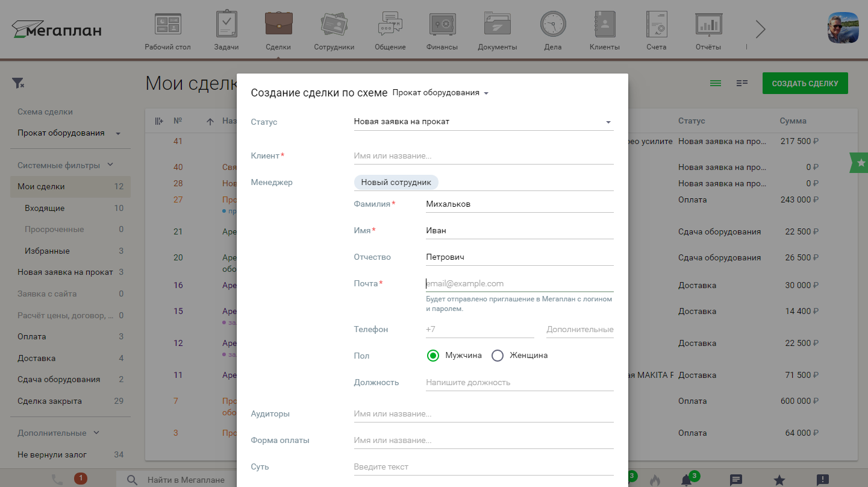Viewport: 868px width, 487px height.
Task: Configure table columns icon
Action: [159, 121]
